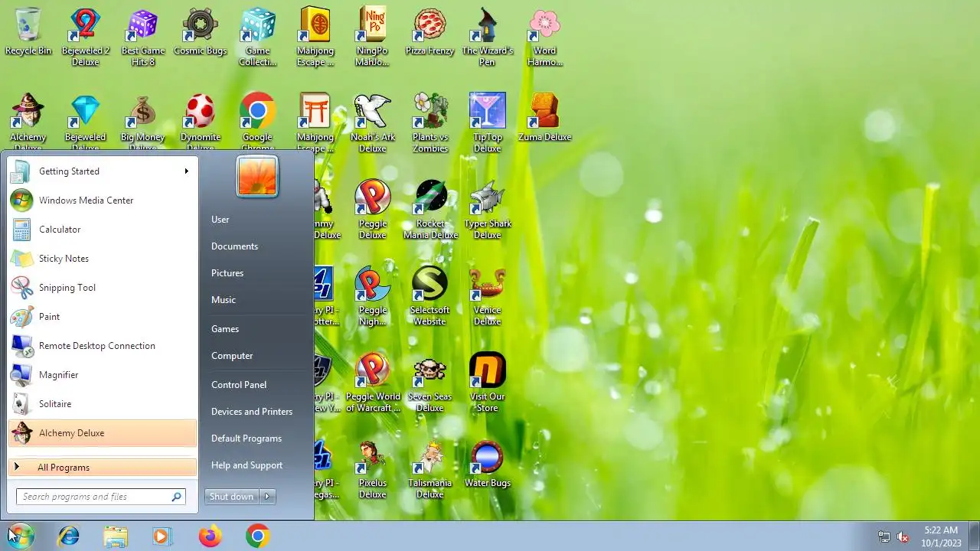Launch Peggle Deluxe desktop shortcut

373,210
